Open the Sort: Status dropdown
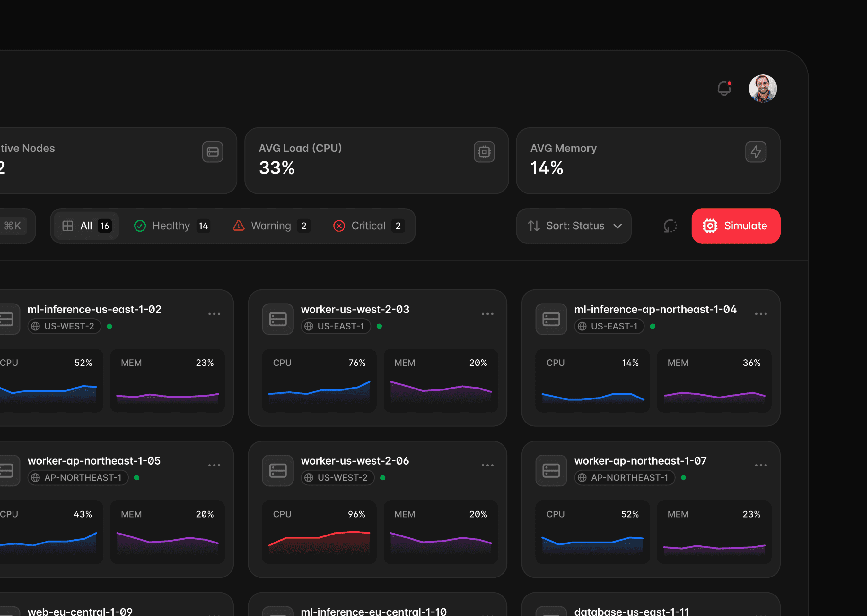867x616 pixels. pos(574,226)
